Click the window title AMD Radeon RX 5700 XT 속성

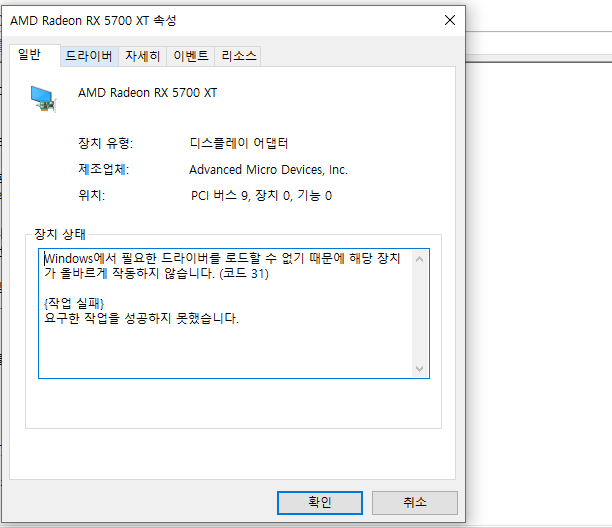tap(93, 20)
